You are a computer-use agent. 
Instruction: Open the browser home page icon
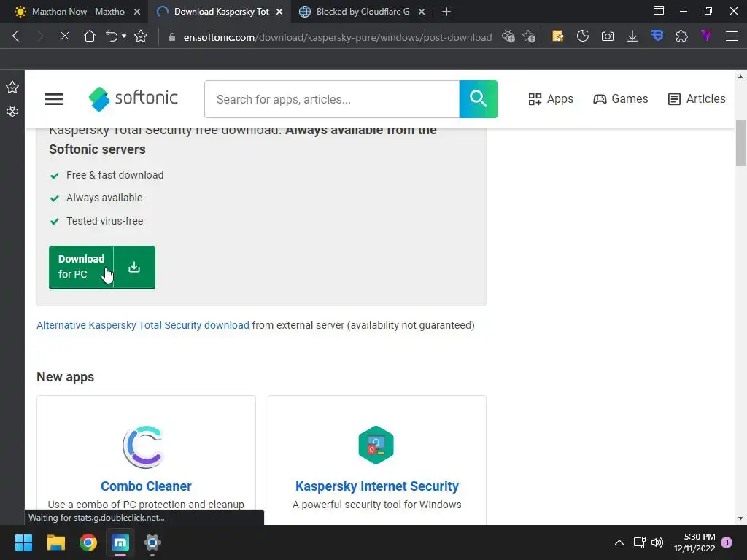pyautogui.click(x=89, y=36)
